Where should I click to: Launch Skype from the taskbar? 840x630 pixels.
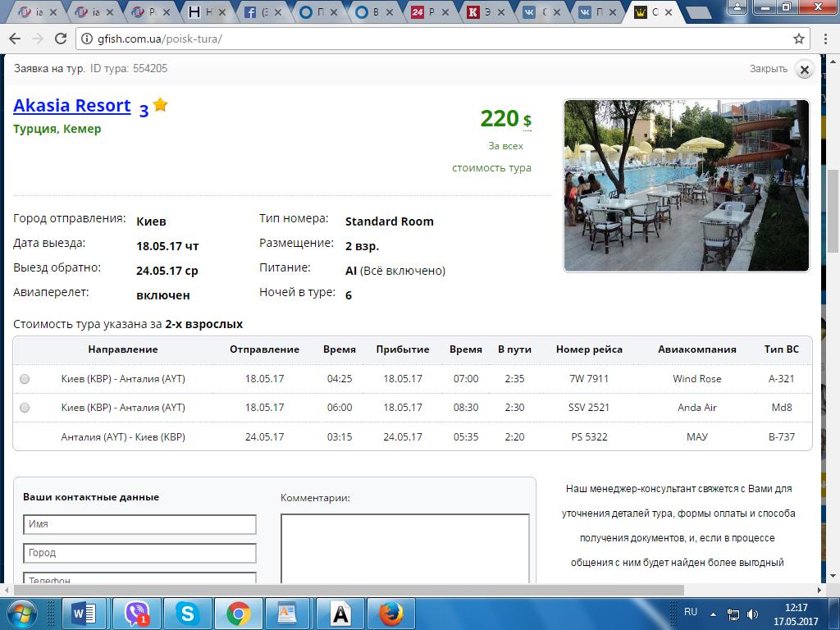pos(188,613)
